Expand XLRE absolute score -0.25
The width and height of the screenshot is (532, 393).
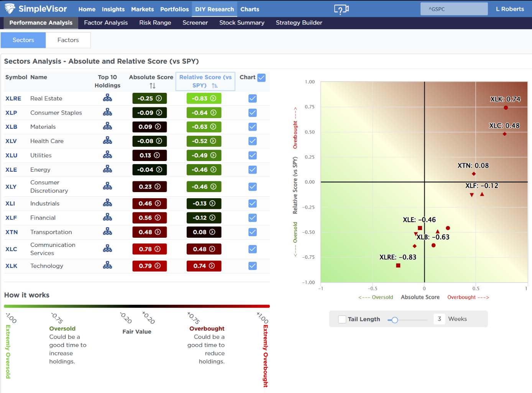click(149, 98)
